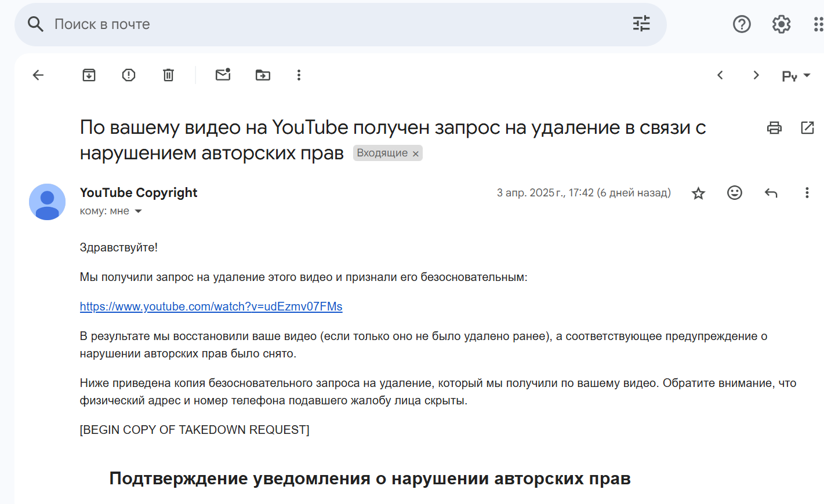Add an emoji reaction to the message
The height and width of the screenshot is (504, 824).
point(735,193)
